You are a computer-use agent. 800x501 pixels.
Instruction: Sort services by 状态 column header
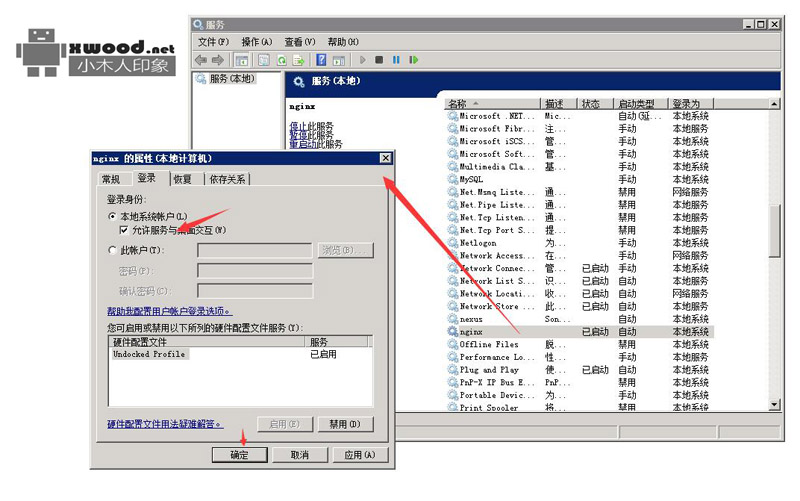pyautogui.click(x=595, y=104)
